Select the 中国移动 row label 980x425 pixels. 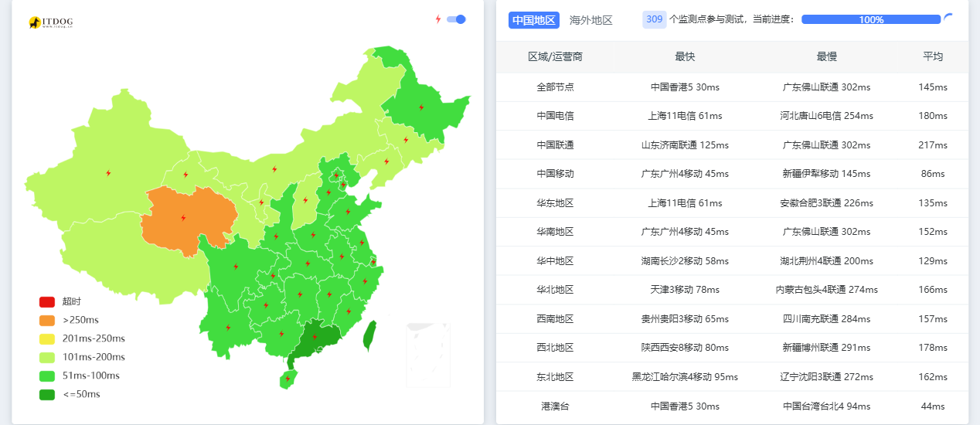pos(555,174)
